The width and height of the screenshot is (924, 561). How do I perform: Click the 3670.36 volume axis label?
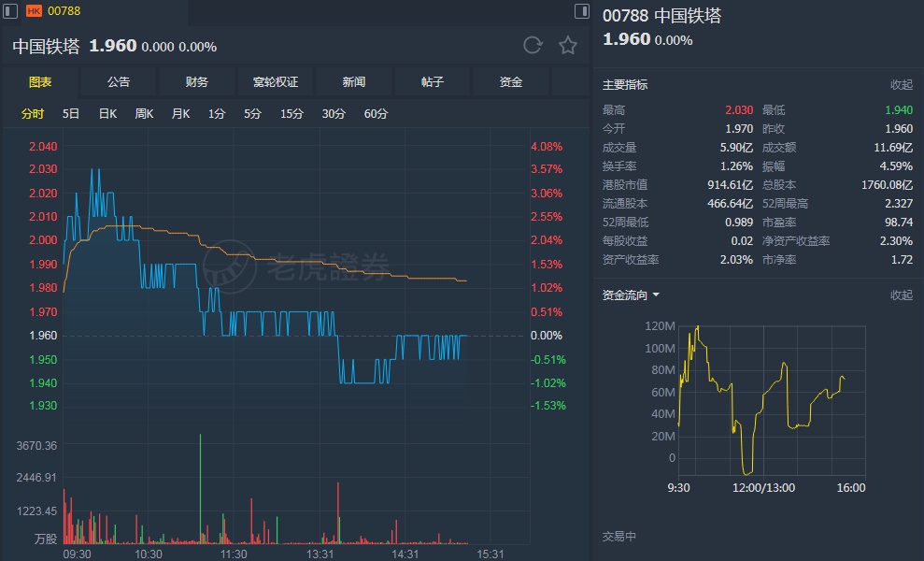pos(37,445)
